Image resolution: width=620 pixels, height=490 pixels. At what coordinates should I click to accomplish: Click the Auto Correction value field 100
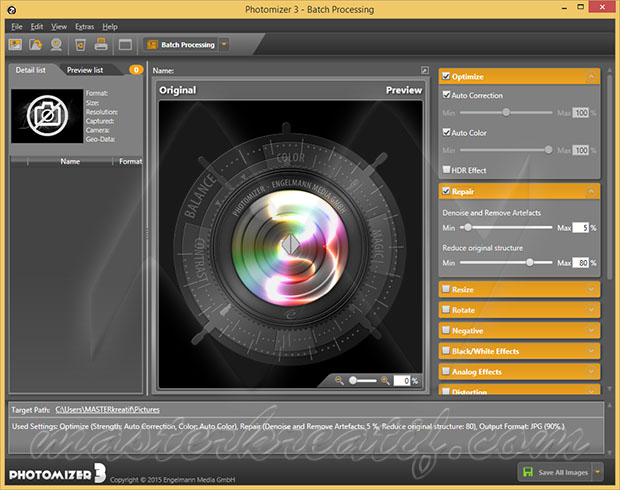(580, 113)
